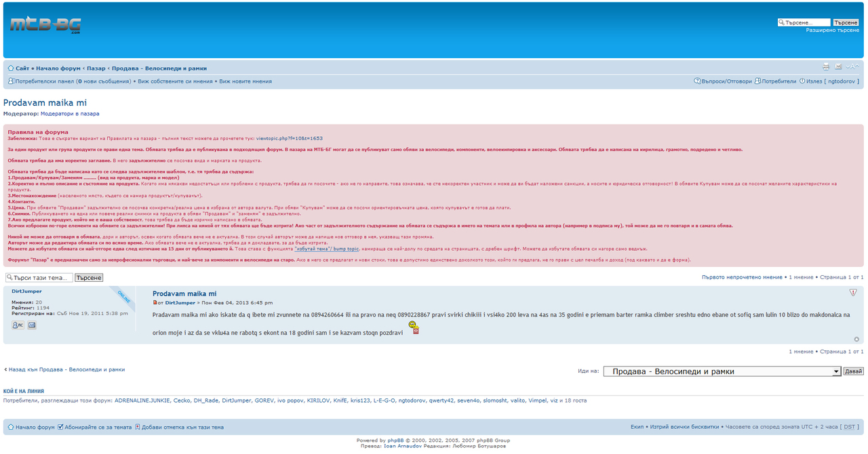This screenshot has height=454, width=868.
Task: Click the top Търсене search button
Action: point(845,22)
